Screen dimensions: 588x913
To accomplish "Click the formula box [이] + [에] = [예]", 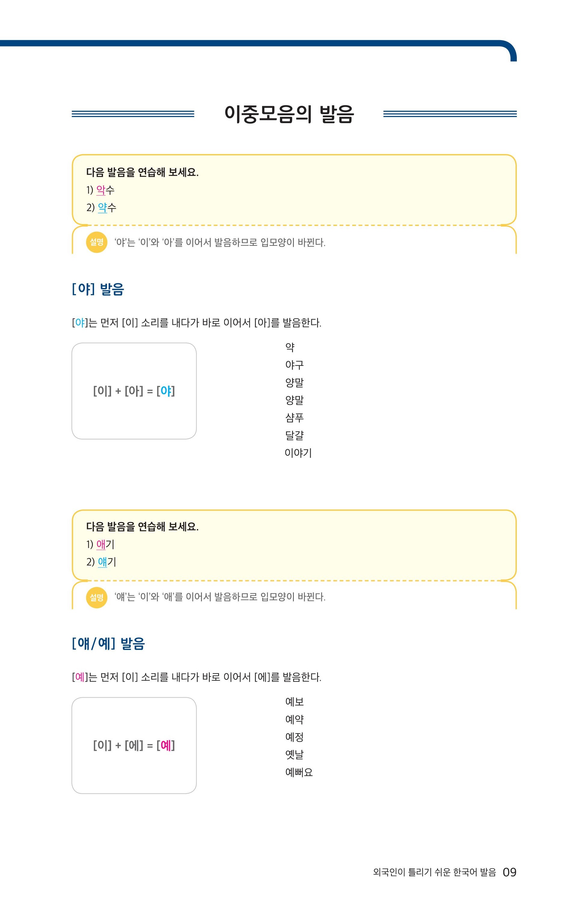I will click(134, 745).
